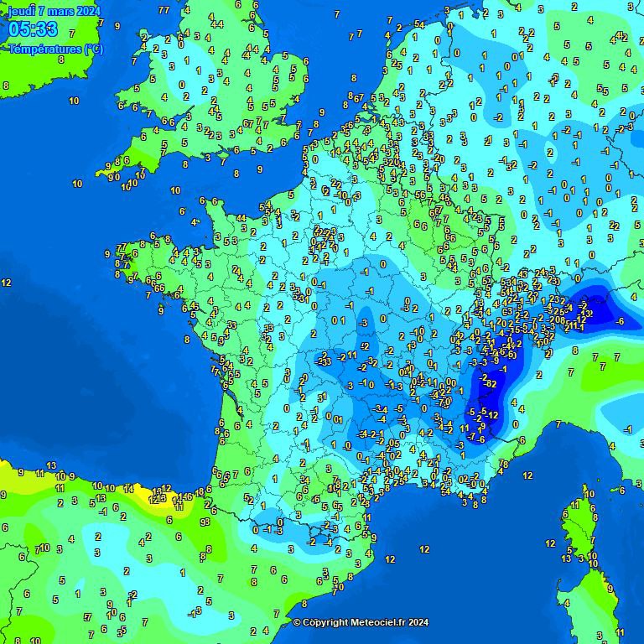This screenshot has height=644, width=644.
Task: Select the 8 reading at left edge near the title
Action: (x=6, y=86)
